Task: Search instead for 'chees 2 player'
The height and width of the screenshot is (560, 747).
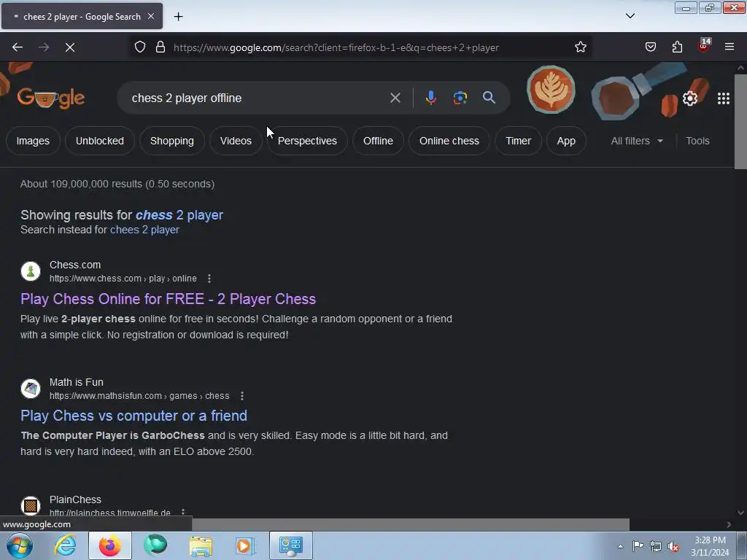Action: (x=145, y=230)
